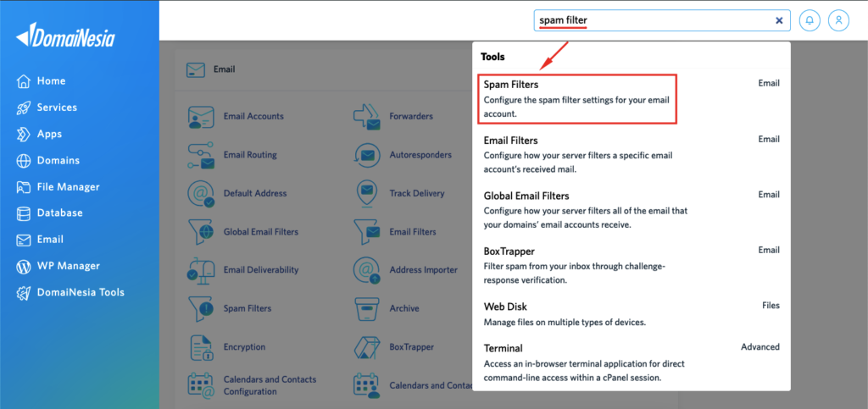
Task: Open the Email Routing link
Action: click(x=250, y=155)
